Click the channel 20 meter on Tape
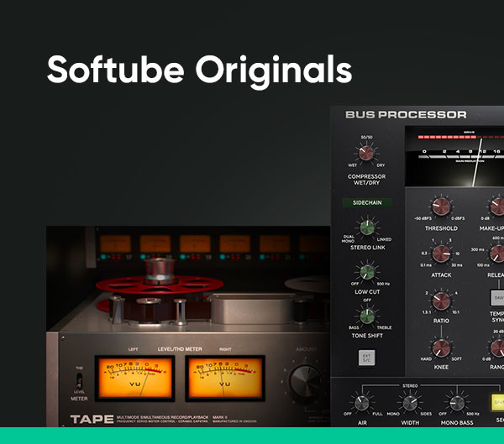Image resolution: width=504 pixels, height=444 pixels. (235, 244)
